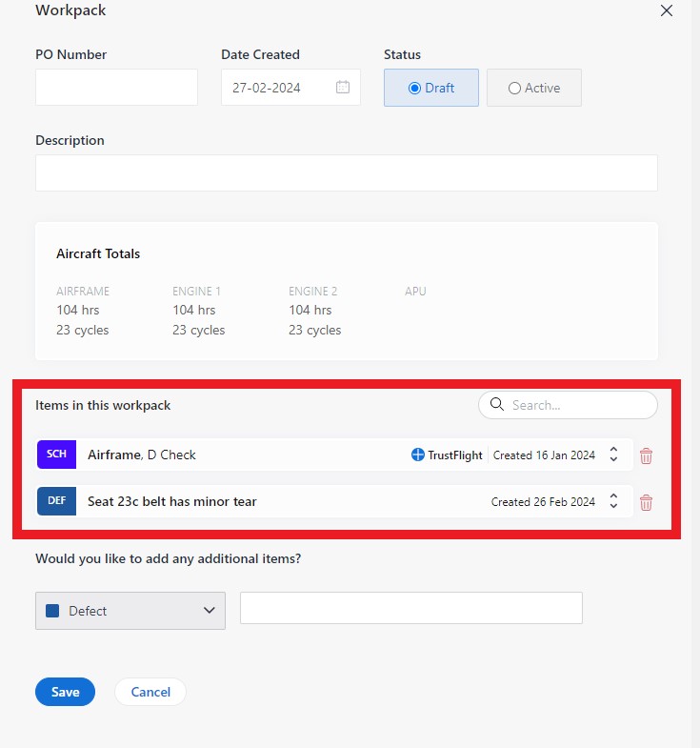Expand the Seat 23c belt row chevron
The height and width of the screenshot is (748, 700).
tap(614, 501)
